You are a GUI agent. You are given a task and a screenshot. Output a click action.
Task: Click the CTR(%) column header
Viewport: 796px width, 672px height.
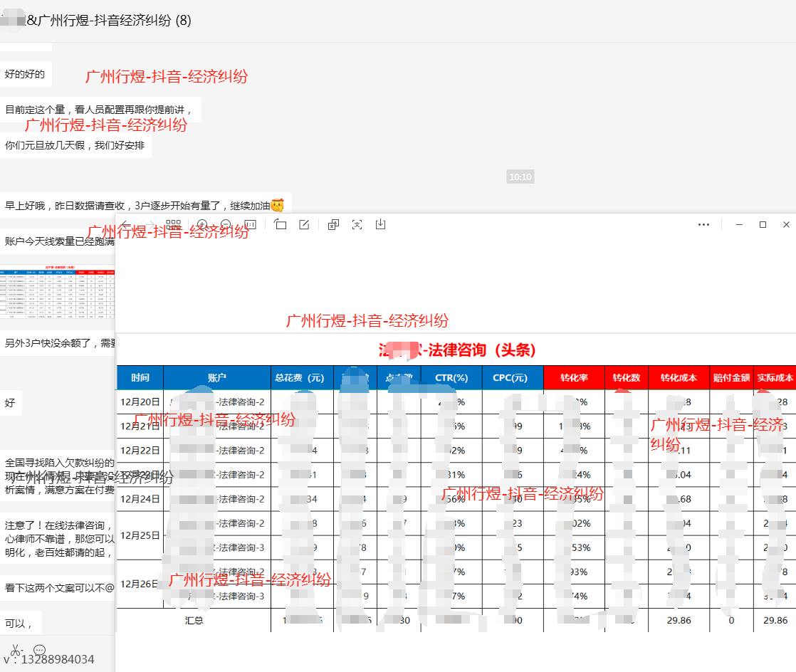tap(451, 377)
